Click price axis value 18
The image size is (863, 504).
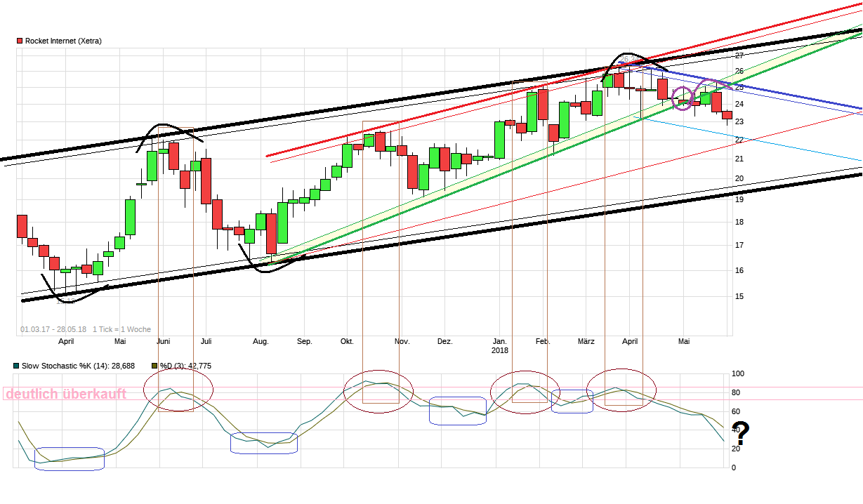tap(739, 222)
